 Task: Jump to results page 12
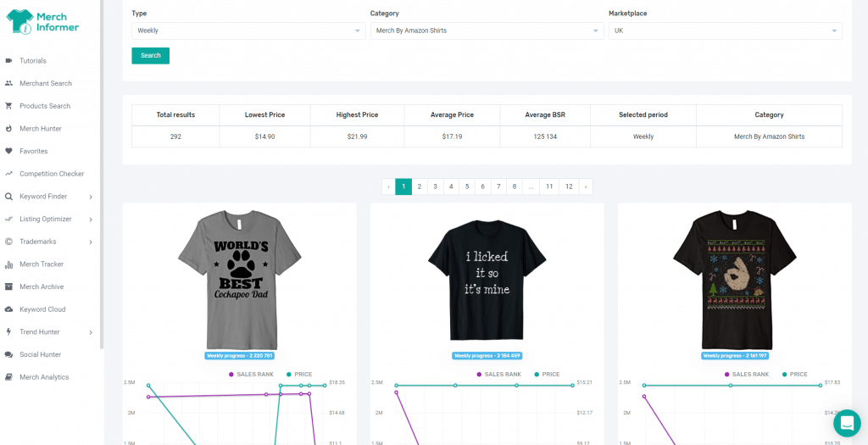[x=569, y=186]
